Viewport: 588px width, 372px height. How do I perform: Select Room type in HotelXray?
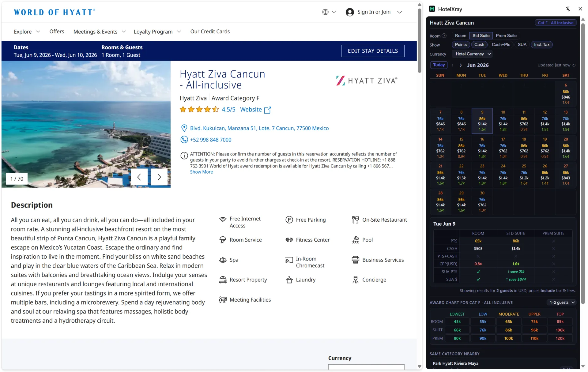[x=460, y=36]
